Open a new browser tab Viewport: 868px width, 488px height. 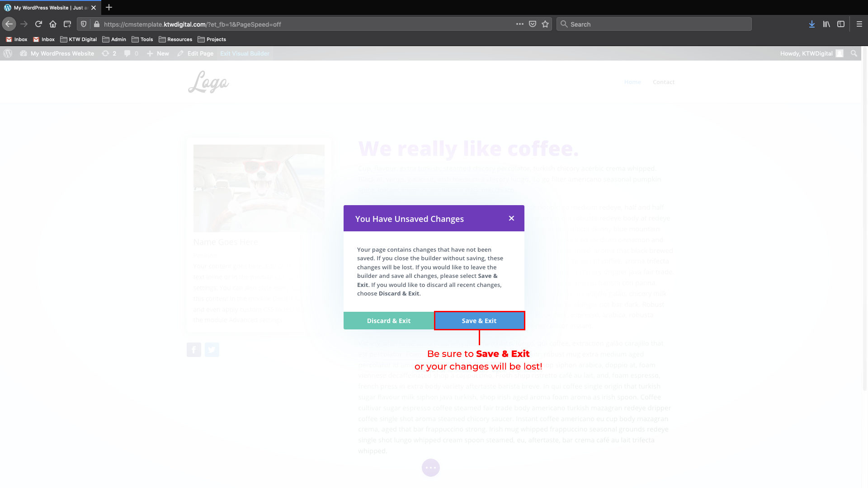click(x=109, y=7)
